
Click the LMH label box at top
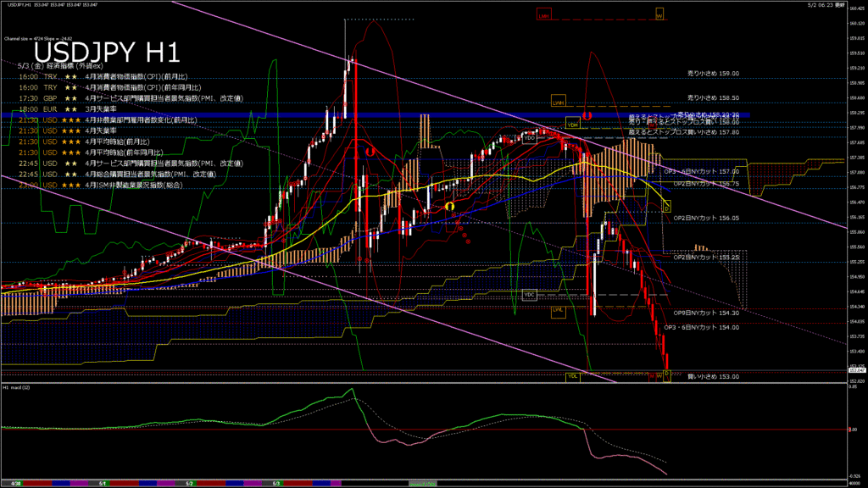pos(544,15)
